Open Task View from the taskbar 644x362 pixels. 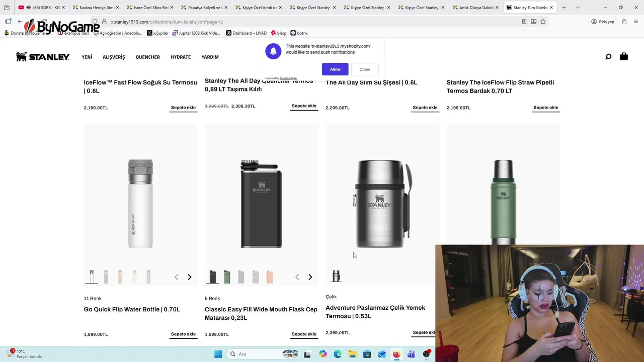click(x=307, y=354)
